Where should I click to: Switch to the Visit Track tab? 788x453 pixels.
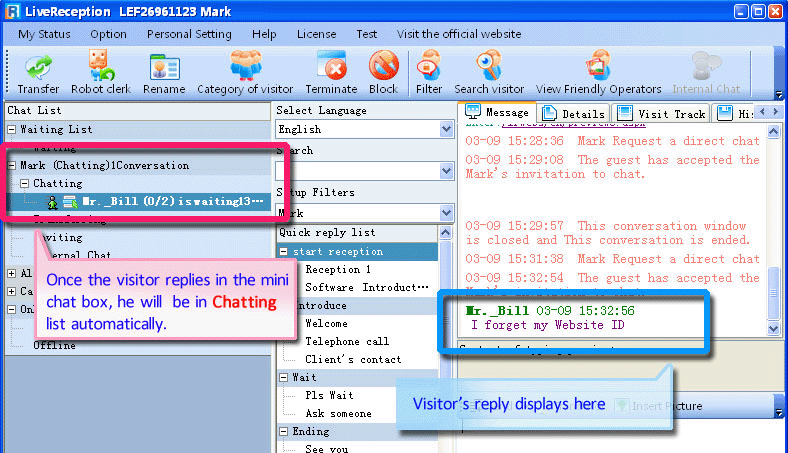(661, 114)
